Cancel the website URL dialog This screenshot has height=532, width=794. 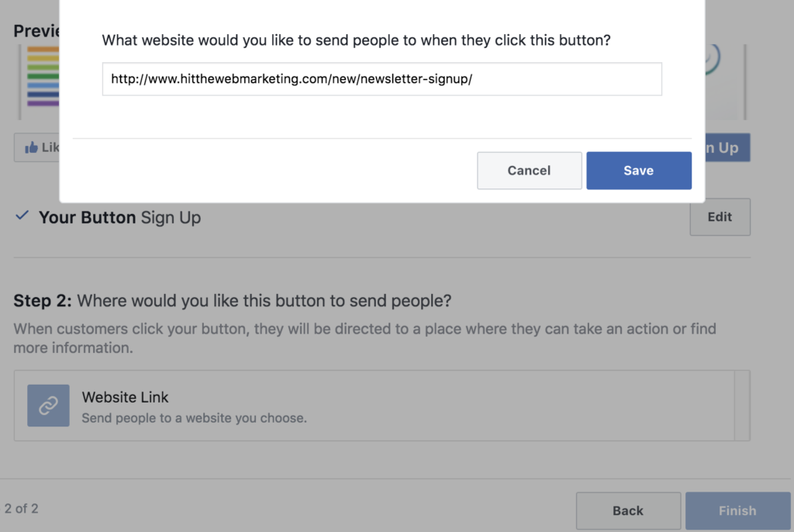[x=529, y=171]
